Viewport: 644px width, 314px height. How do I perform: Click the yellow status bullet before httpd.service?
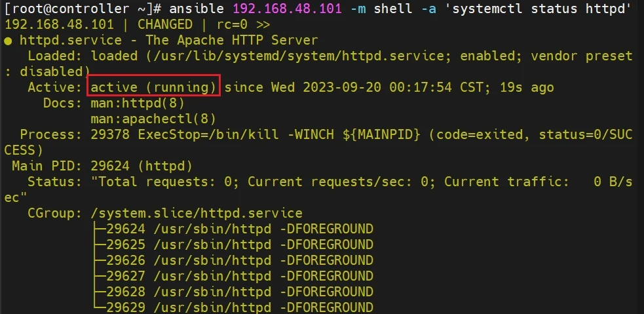pos(8,41)
